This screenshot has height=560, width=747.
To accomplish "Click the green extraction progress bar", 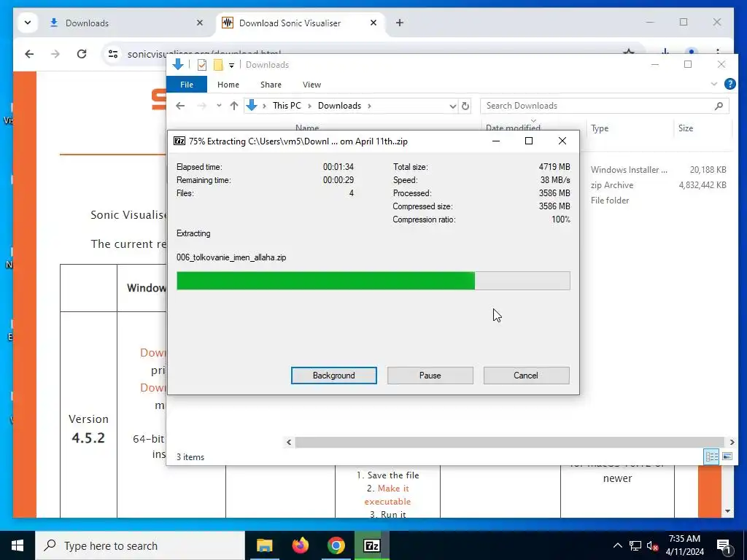I will tap(373, 281).
